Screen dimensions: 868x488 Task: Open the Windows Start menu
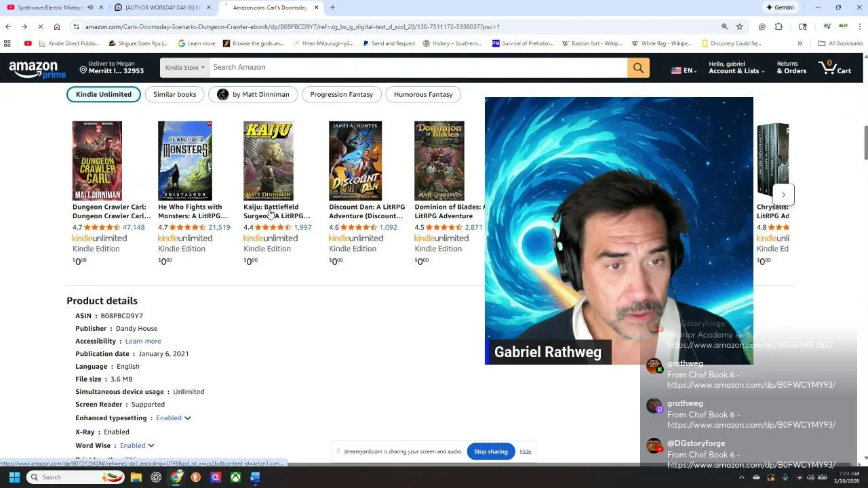(14, 477)
